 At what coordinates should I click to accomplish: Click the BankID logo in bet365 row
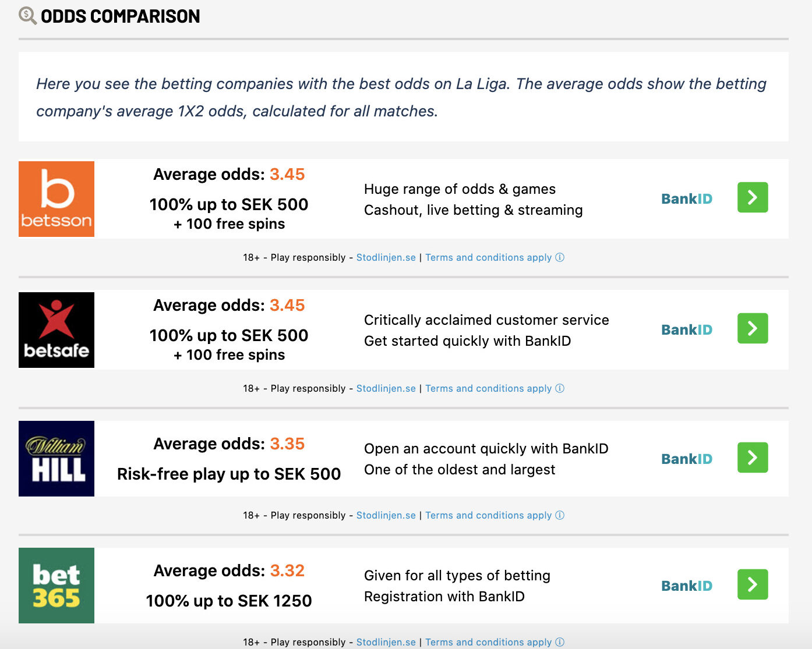pos(687,586)
